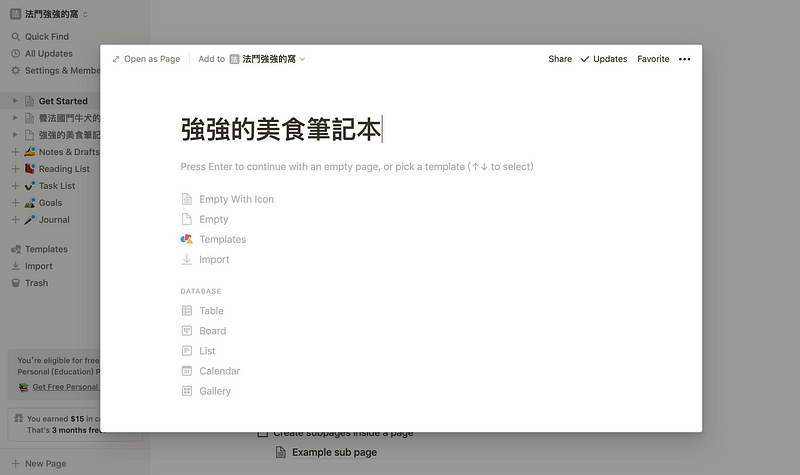Open the three-dot more options menu

(685, 59)
